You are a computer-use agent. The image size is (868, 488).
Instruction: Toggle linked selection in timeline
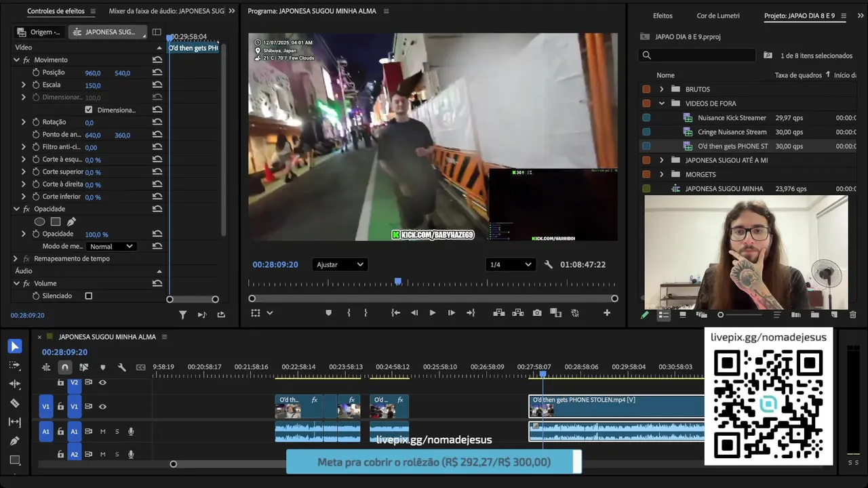84,367
